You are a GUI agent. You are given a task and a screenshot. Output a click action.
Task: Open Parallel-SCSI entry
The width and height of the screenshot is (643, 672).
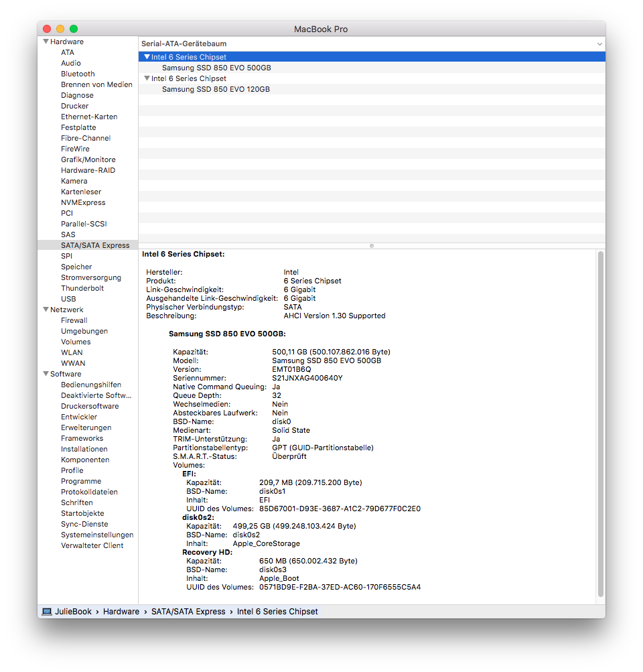(84, 224)
